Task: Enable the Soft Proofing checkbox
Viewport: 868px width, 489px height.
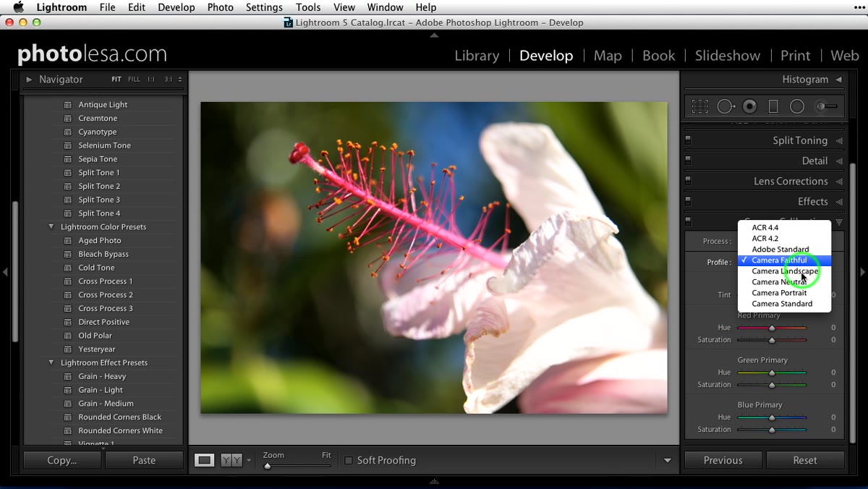Action: click(348, 460)
